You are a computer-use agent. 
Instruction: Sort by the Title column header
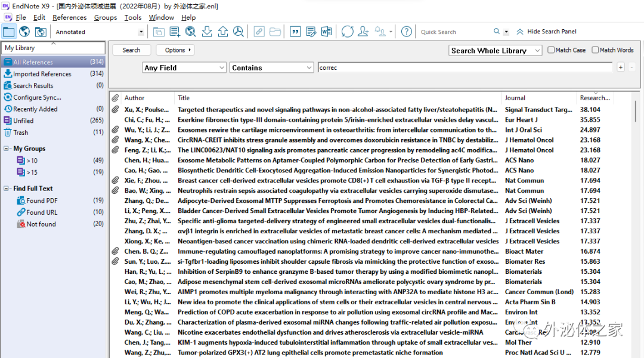[338, 98]
